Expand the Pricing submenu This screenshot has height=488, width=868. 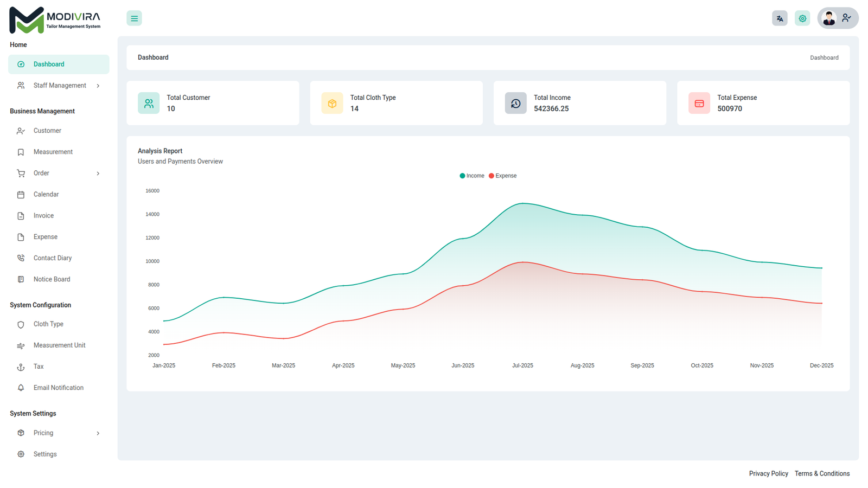(59, 433)
